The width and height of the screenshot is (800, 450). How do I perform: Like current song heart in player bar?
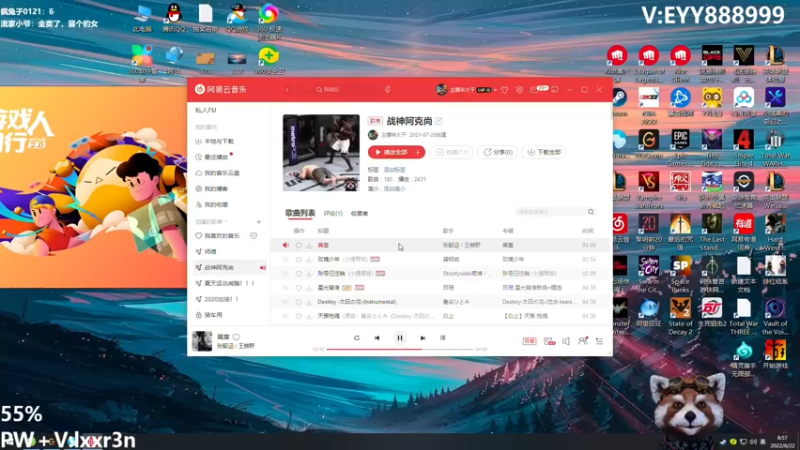coord(236,337)
